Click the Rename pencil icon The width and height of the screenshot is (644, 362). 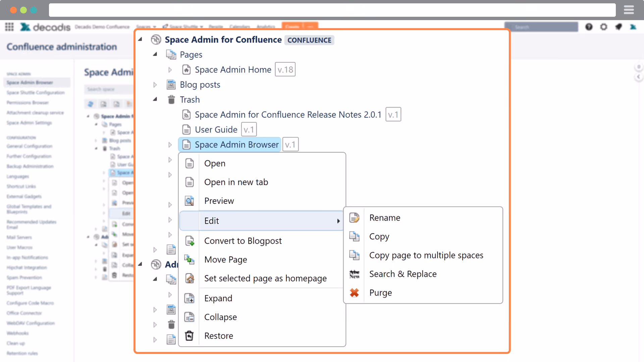[354, 218]
